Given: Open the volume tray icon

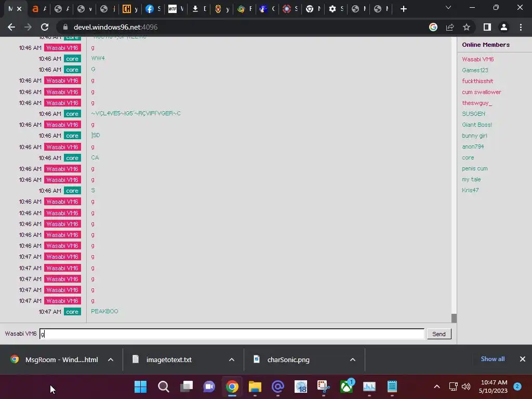Looking at the screenshot, I should 466,387.
